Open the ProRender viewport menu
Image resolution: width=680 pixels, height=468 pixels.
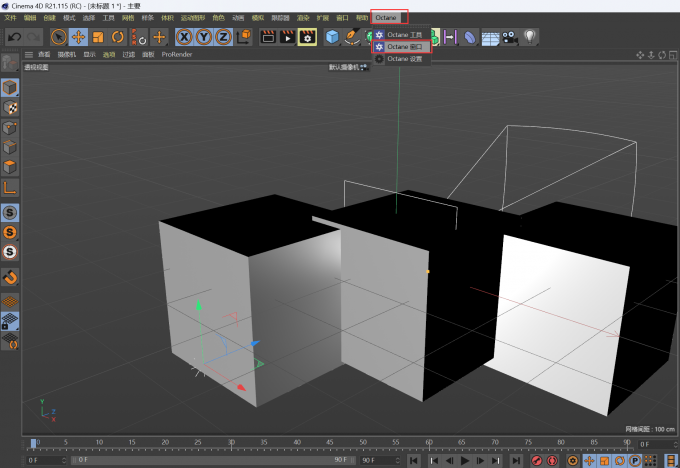pos(177,54)
